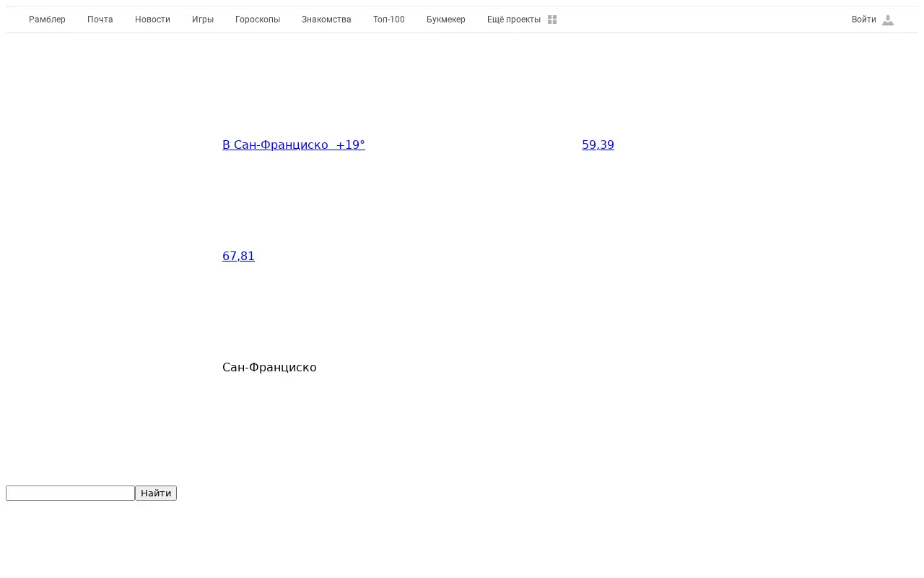The image size is (924, 578).
Task: Focus the search input field
Action: [70, 493]
